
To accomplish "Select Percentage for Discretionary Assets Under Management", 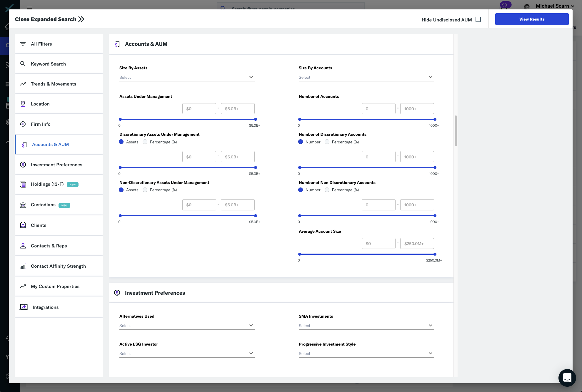I will [x=145, y=142].
